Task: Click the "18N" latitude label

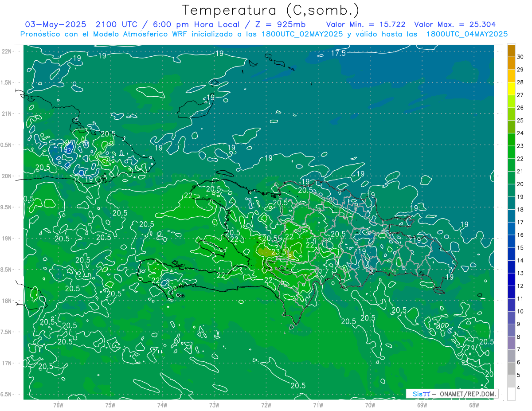Action: pos(7,301)
